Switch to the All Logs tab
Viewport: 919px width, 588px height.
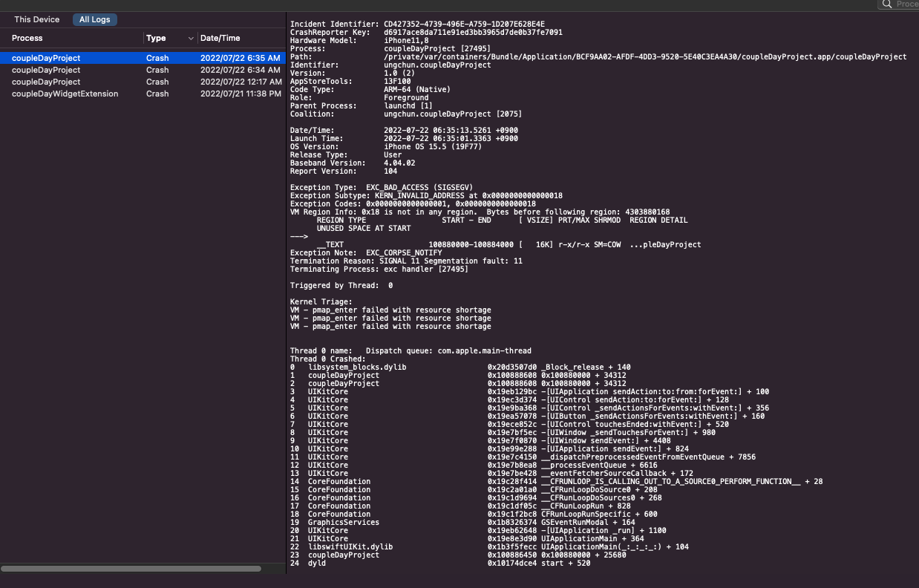(x=95, y=19)
